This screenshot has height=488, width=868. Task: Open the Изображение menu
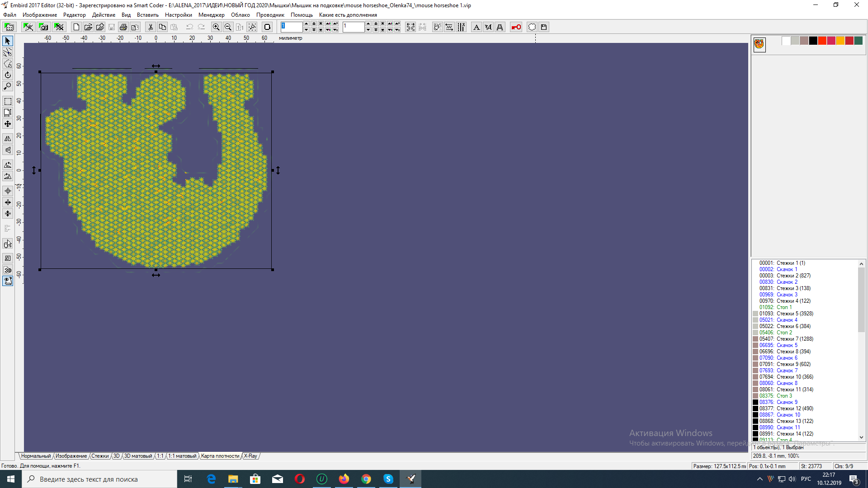point(40,15)
